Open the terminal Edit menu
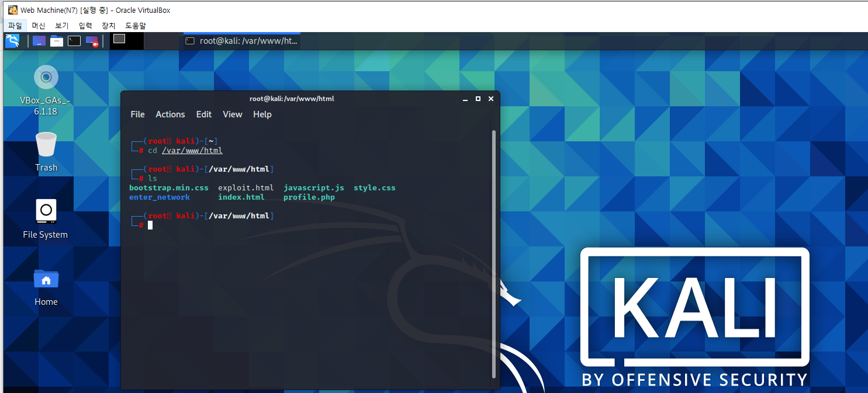Viewport: 868px width, 393px height. click(x=204, y=114)
